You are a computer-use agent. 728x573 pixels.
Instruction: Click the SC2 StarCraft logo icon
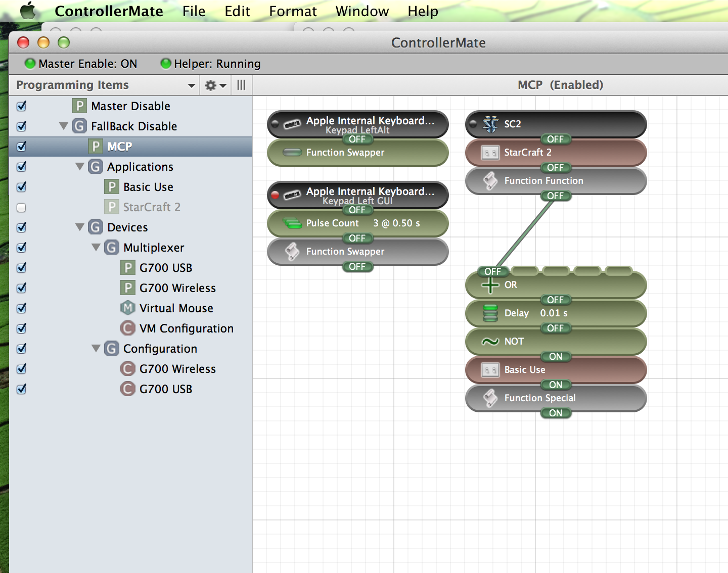[x=490, y=124]
